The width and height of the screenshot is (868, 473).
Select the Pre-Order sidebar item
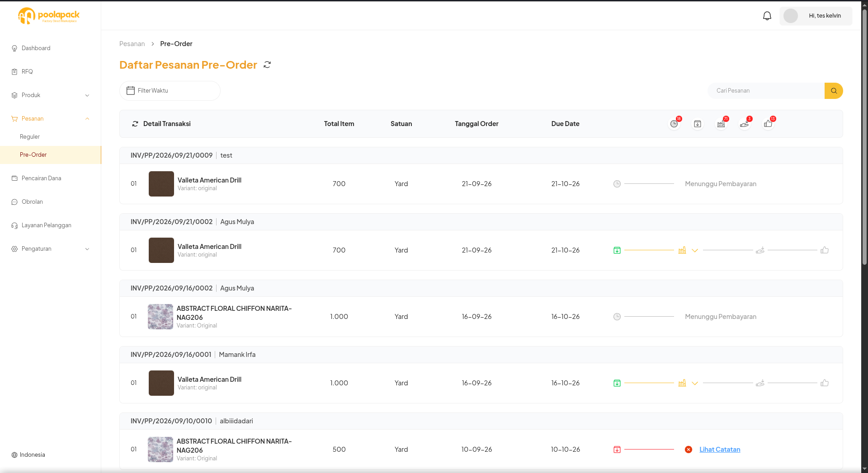point(50,155)
